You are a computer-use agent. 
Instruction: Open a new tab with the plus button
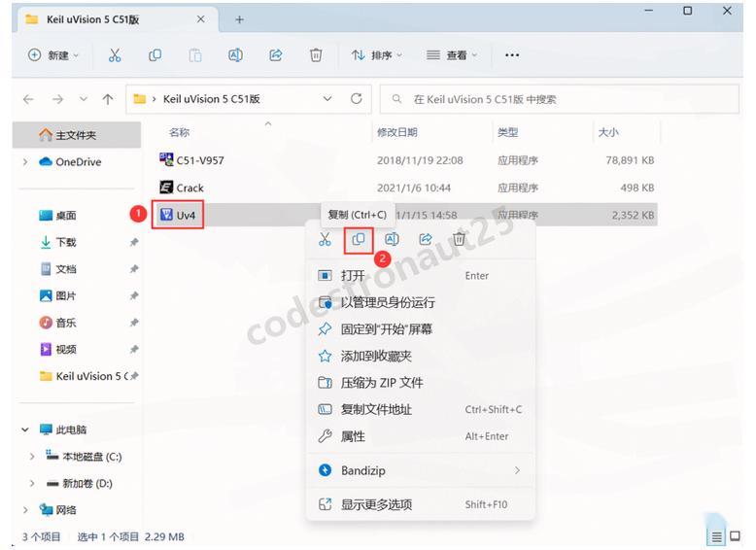(x=239, y=19)
